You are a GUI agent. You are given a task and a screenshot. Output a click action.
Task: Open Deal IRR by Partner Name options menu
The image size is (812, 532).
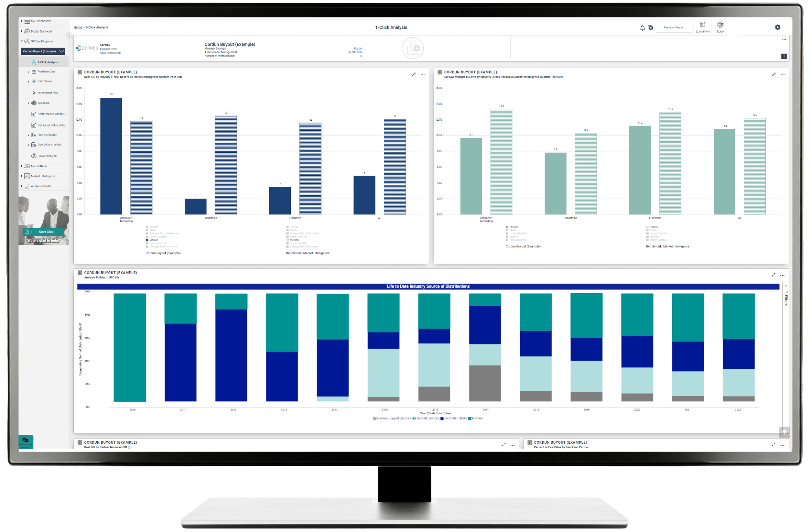(x=513, y=445)
